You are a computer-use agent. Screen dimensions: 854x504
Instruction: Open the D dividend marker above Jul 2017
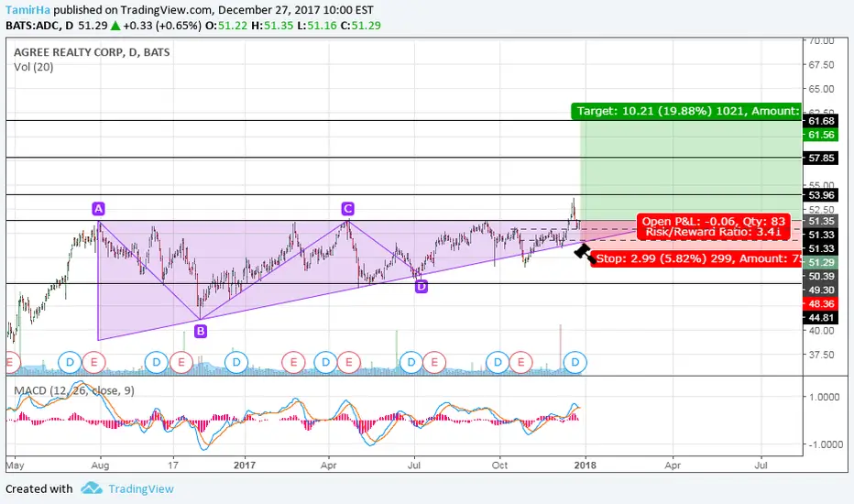pyautogui.click(x=411, y=362)
